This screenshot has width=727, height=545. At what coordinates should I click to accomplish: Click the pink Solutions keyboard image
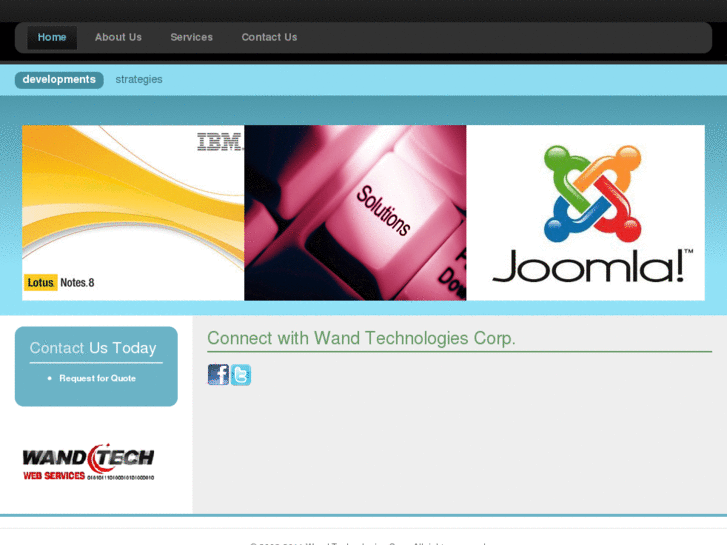pyautogui.click(x=355, y=213)
